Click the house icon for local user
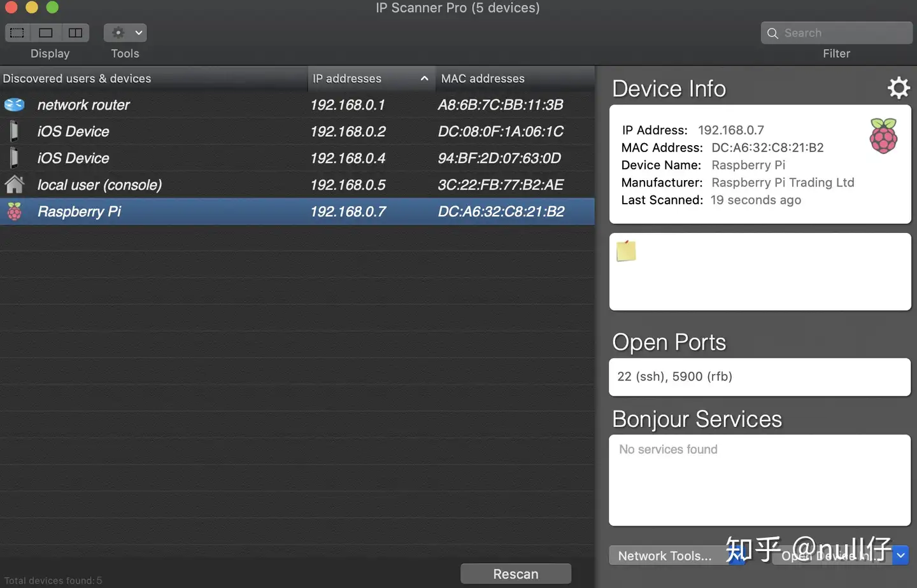 pos(14,185)
